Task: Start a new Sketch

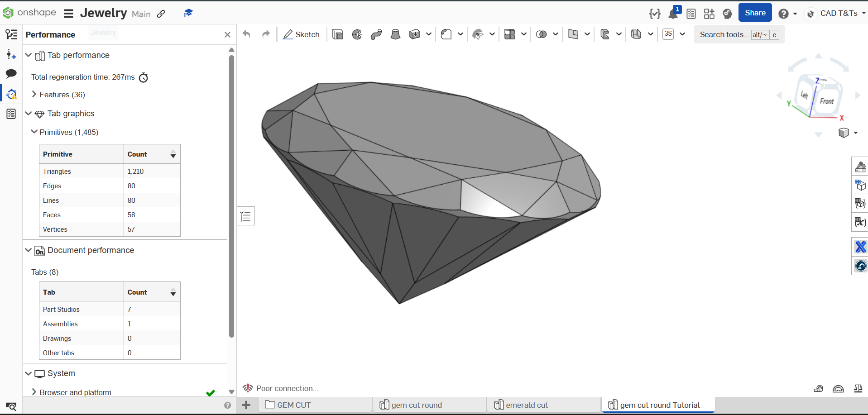Action: point(302,34)
